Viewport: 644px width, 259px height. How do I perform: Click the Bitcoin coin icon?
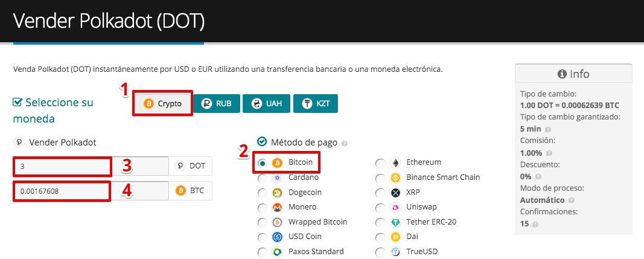tap(277, 163)
